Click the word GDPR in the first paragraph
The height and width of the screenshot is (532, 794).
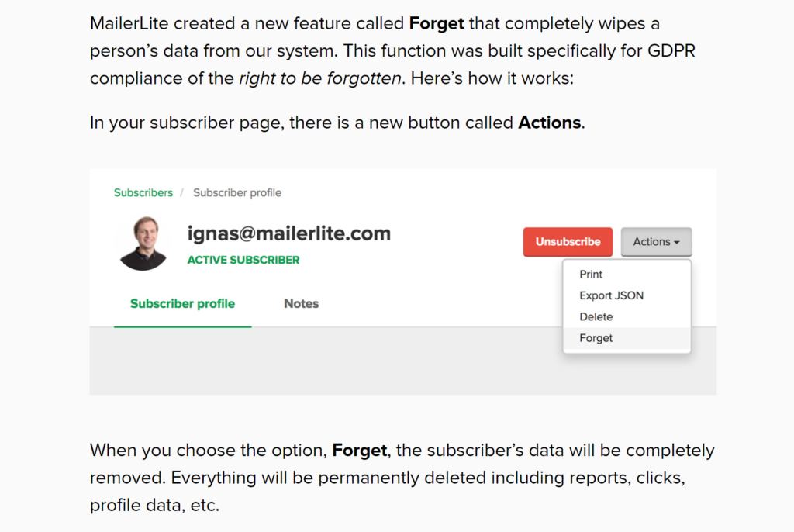(x=673, y=50)
